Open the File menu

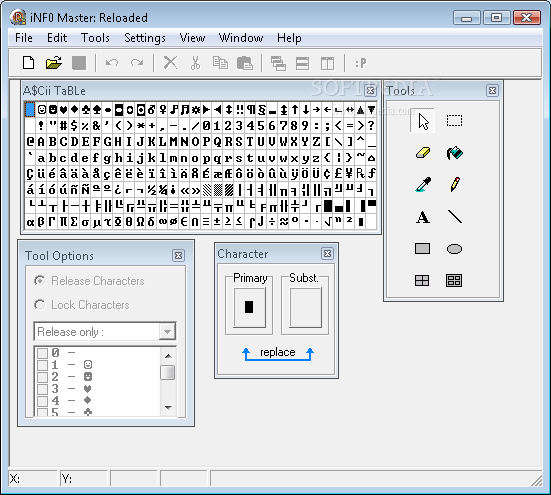[x=24, y=38]
